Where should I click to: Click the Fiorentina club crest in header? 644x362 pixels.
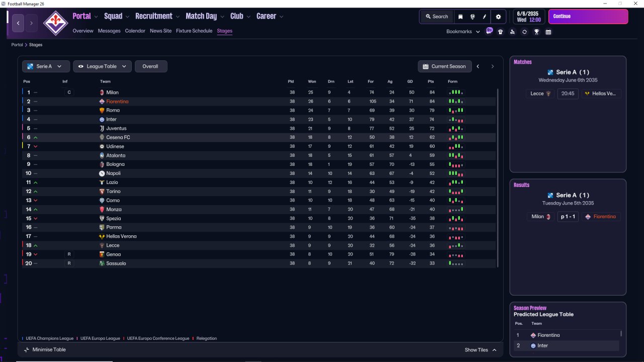(x=55, y=23)
